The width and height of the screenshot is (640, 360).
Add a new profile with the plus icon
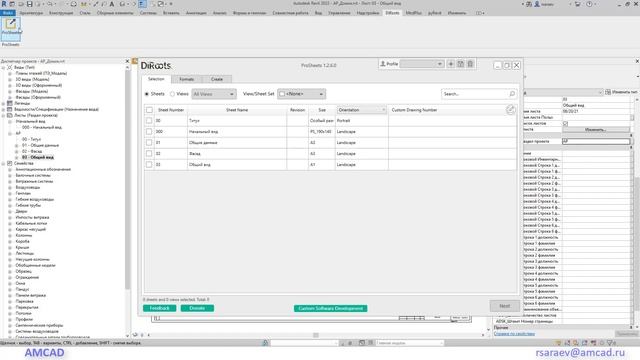pyautogui.click(x=451, y=64)
